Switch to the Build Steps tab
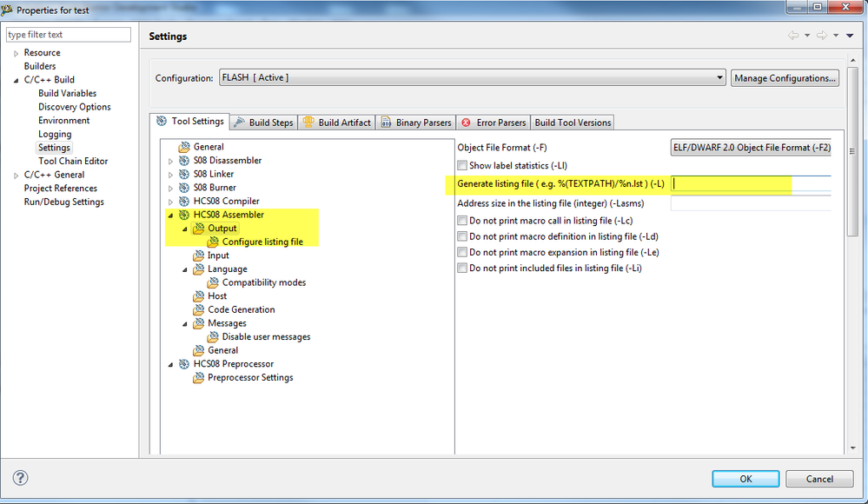Screen dimensions: 868x504 [x=263, y=123]
